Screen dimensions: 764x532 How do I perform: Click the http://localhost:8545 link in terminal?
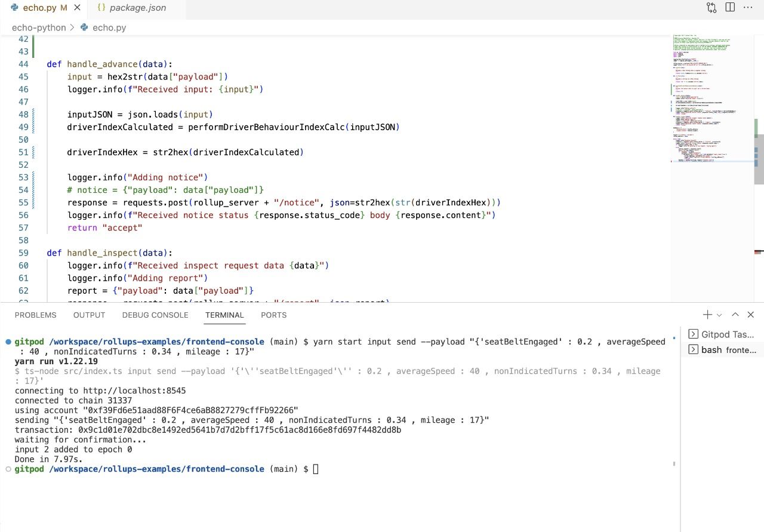click(x=134, y=390)
